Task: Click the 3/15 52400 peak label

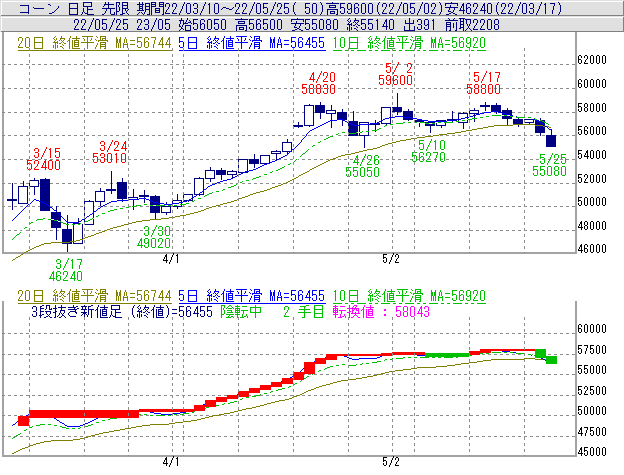Action: click(43, 159)
